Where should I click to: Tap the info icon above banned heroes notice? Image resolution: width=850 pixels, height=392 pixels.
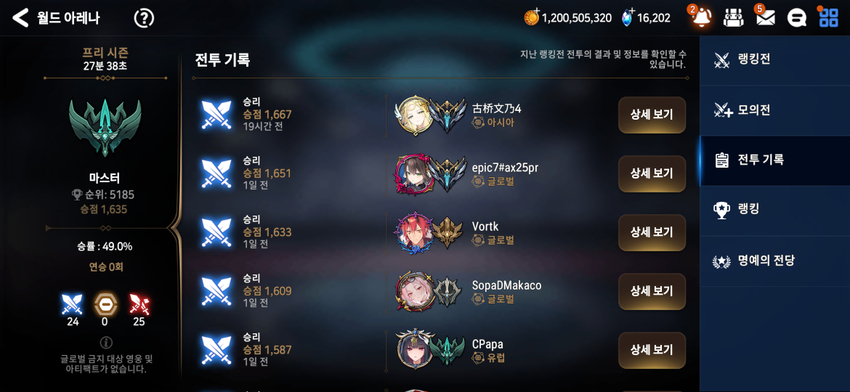tap(107, 342)
